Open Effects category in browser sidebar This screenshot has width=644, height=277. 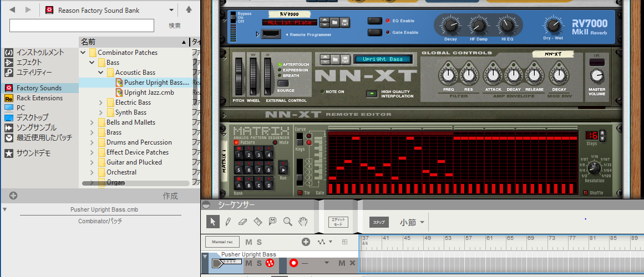coord(29,63)
